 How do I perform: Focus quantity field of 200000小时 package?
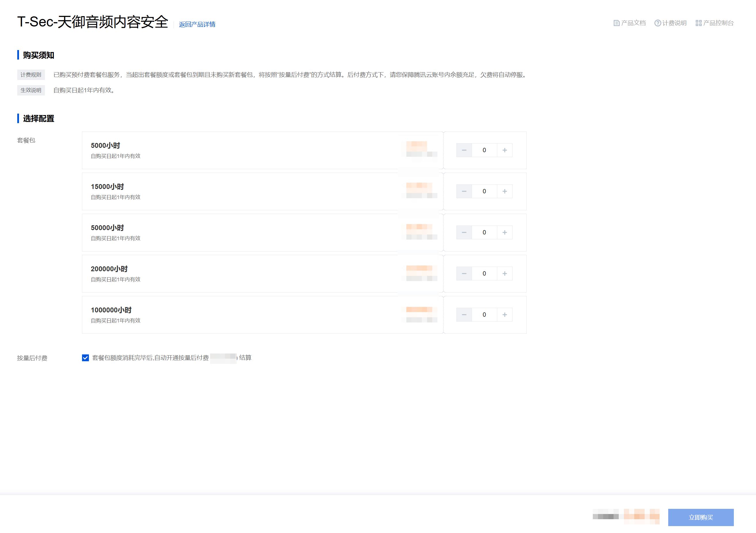(484, 274)
